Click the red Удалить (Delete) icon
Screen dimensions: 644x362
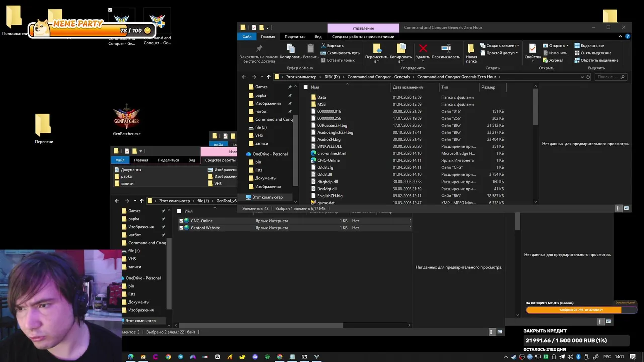pyautogui.click(x=423, y=48)
